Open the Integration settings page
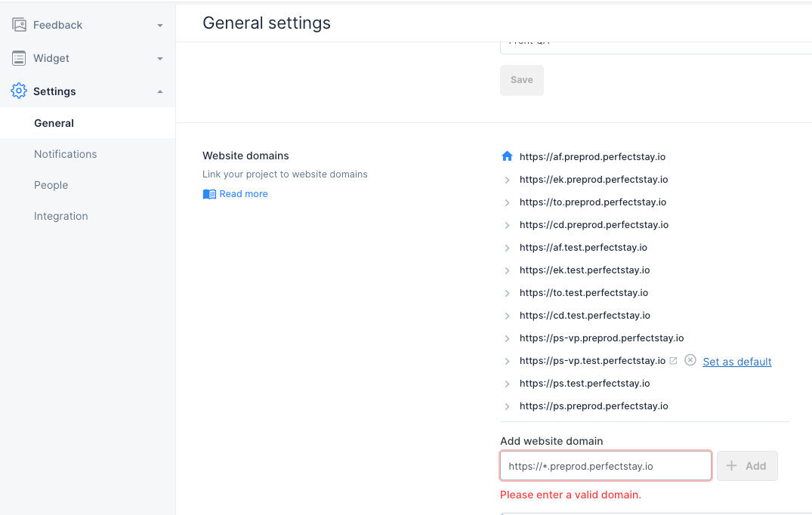812x515 pixels. [x=61, y=216]
